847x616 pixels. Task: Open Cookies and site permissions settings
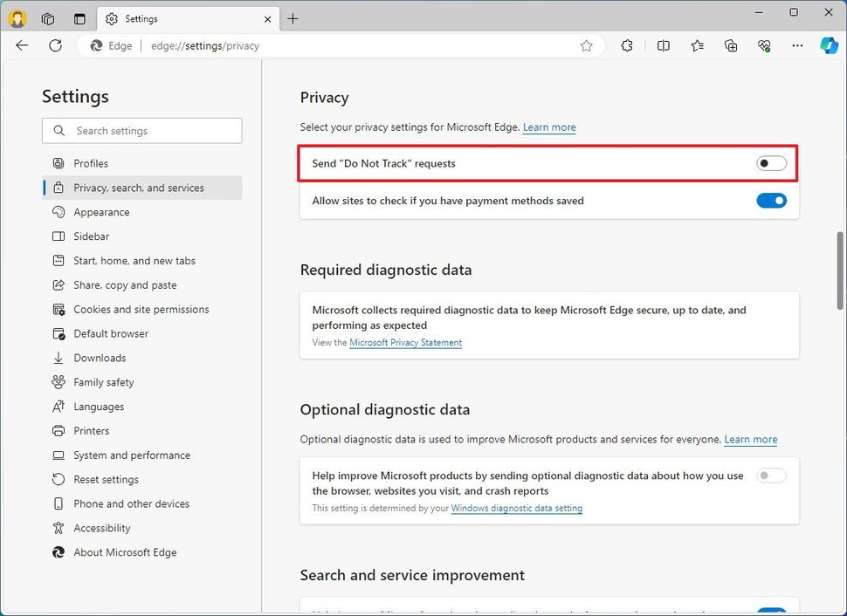click(x=141, y=309)
